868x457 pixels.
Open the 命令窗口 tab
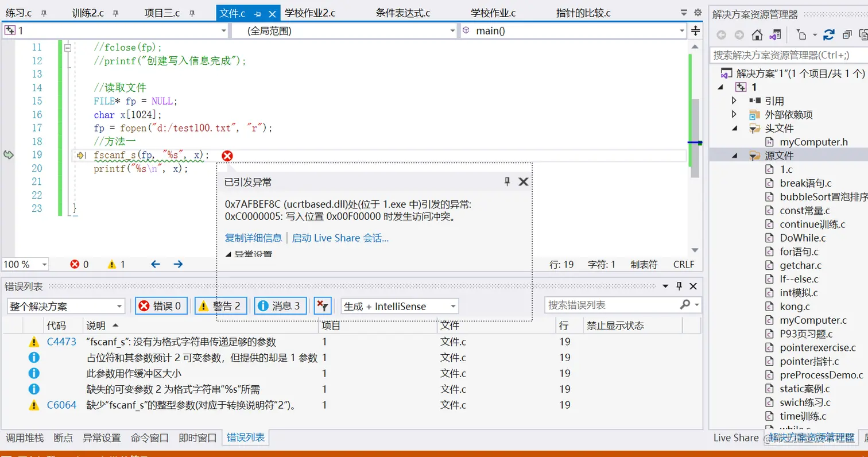pos(150,438)
